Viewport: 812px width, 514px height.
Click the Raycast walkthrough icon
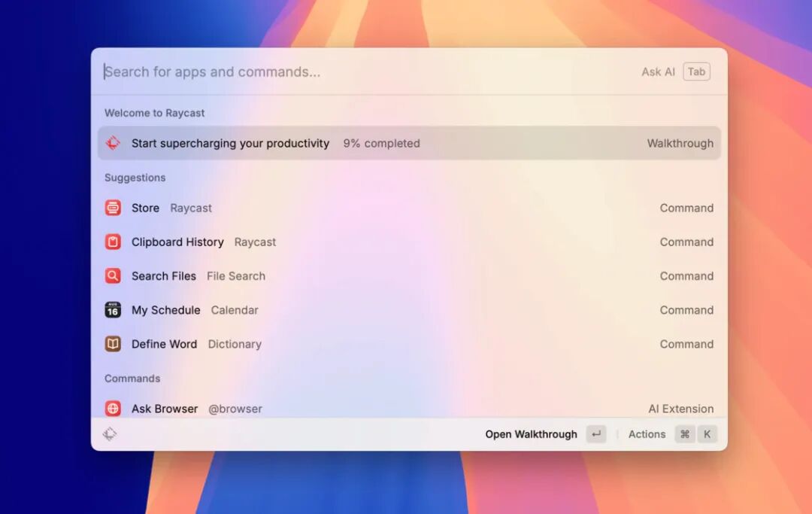113,143
